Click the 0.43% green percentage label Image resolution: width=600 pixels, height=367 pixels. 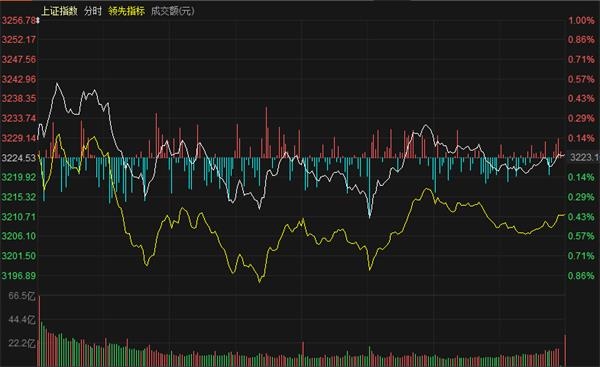581,217
